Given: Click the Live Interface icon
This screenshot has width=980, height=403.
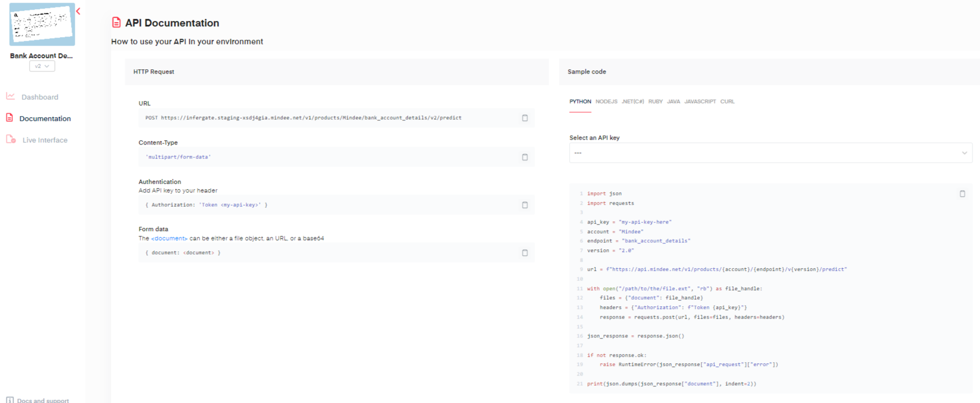Looking at the screenshot, I should click(11, 140).
